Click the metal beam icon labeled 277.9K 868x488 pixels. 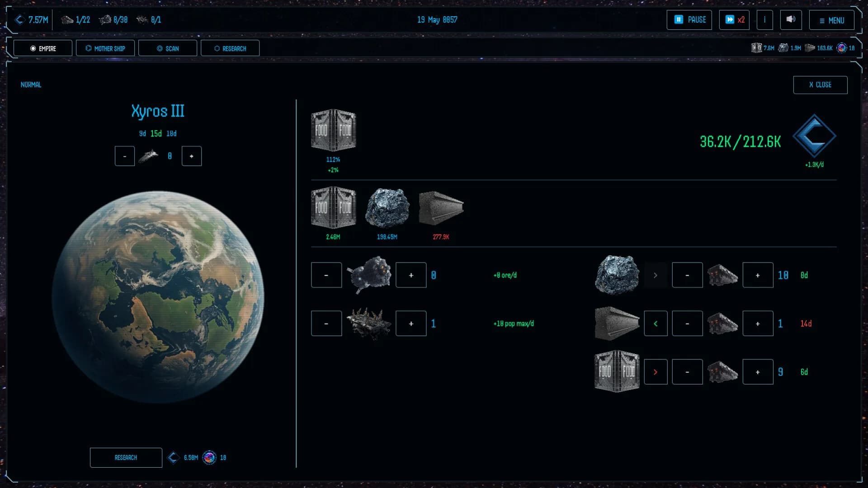[441, 208]
